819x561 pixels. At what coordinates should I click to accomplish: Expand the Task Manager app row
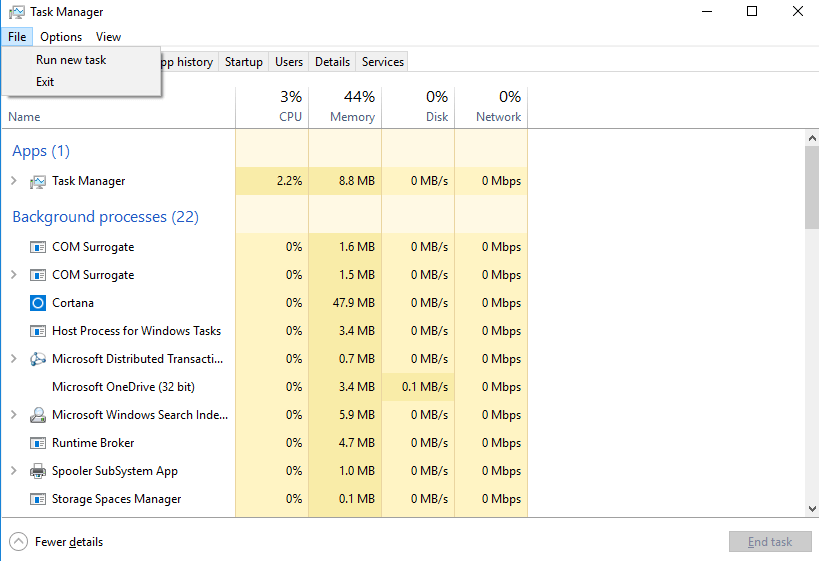click(14, 181)
